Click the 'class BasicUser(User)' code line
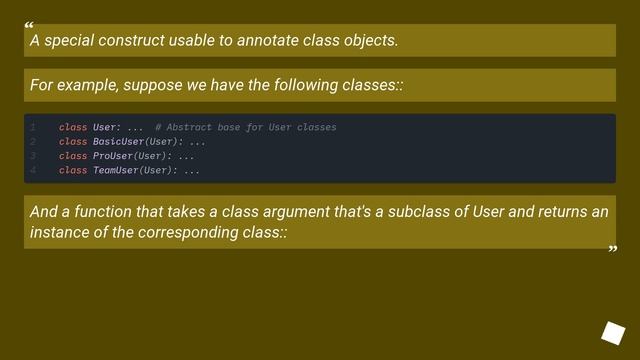Screen dimensions: 640x360 (132, 142)
